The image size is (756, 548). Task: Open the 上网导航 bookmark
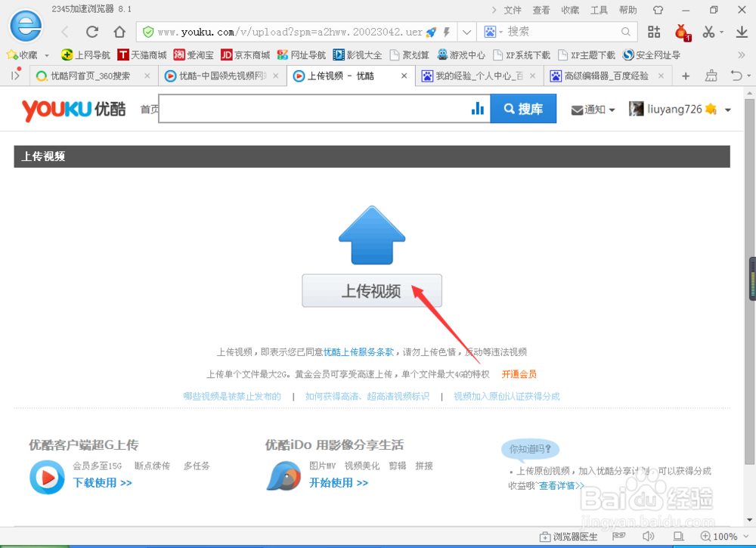pos(86,55)
